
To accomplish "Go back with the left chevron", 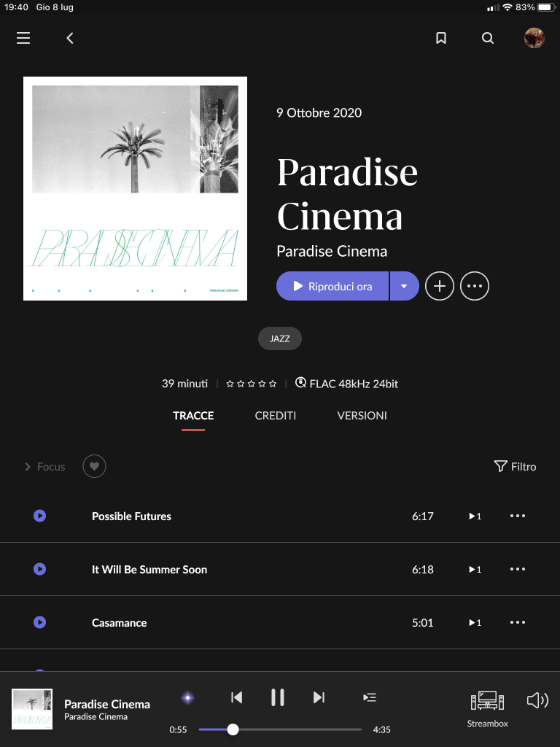I will coord(70,38).
